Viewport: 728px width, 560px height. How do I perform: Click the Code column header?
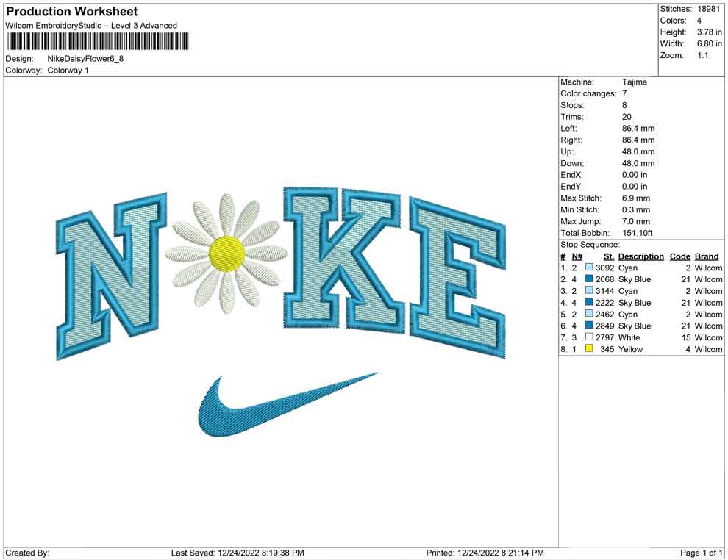tap(679, 256)
